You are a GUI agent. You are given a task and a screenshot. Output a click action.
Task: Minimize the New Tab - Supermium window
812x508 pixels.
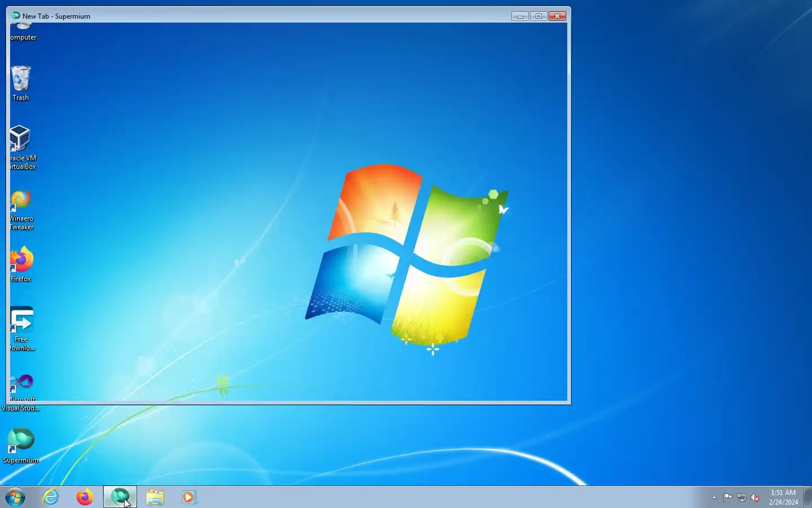coord(520,16)
